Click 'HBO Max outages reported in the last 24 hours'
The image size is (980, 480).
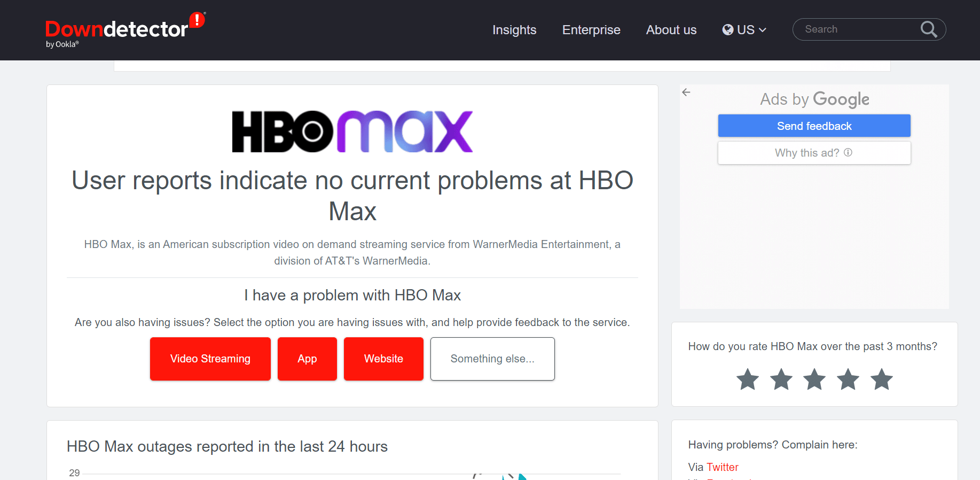(227, 446)
